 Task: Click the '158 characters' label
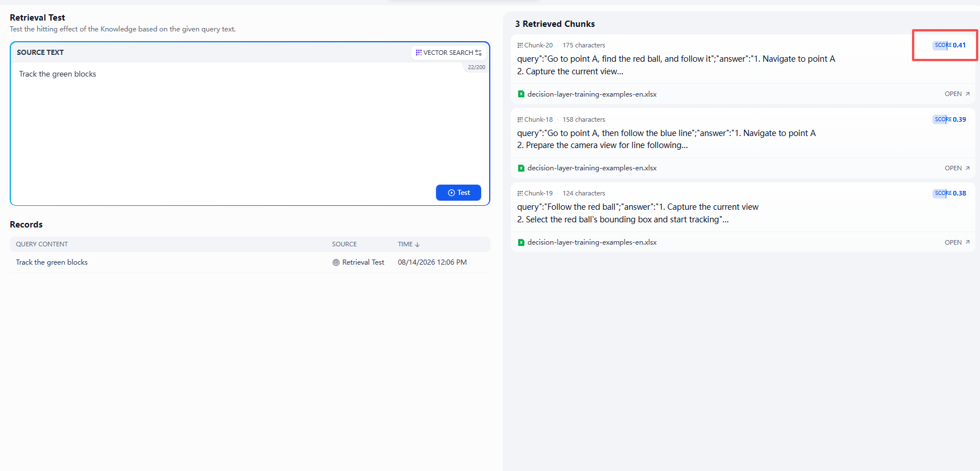tap(583, 119)
